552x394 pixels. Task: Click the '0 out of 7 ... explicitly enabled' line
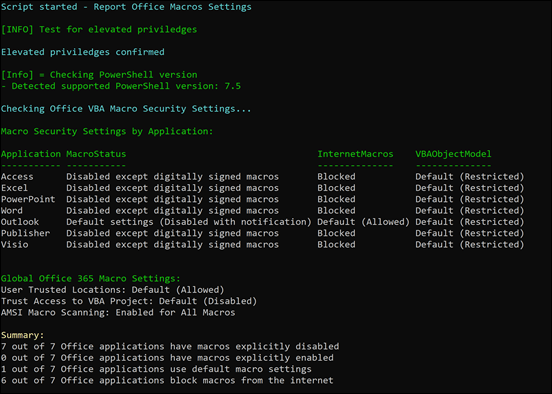167,358
